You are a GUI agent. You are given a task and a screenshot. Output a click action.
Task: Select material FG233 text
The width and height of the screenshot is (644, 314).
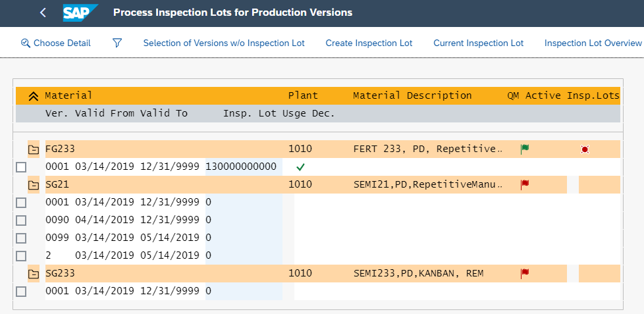click(60, 149)
